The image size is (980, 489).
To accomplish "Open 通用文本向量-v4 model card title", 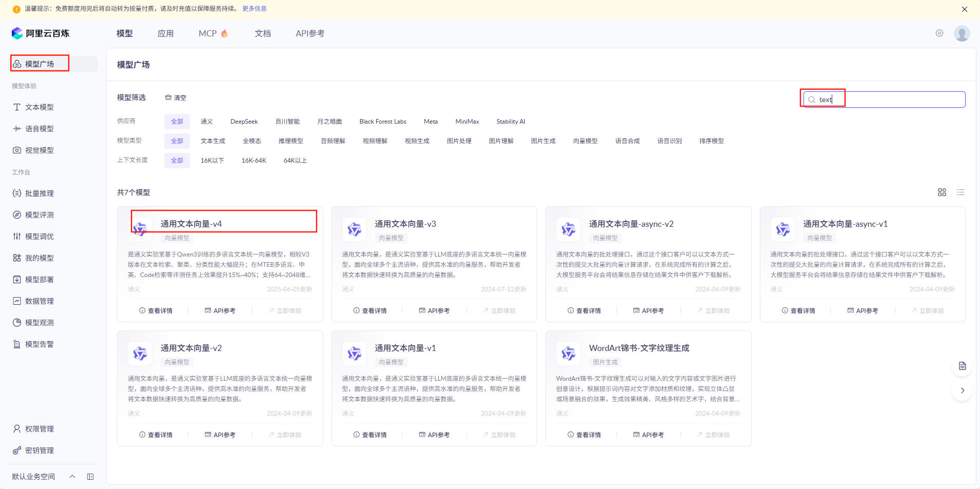I will coord(191,224).
